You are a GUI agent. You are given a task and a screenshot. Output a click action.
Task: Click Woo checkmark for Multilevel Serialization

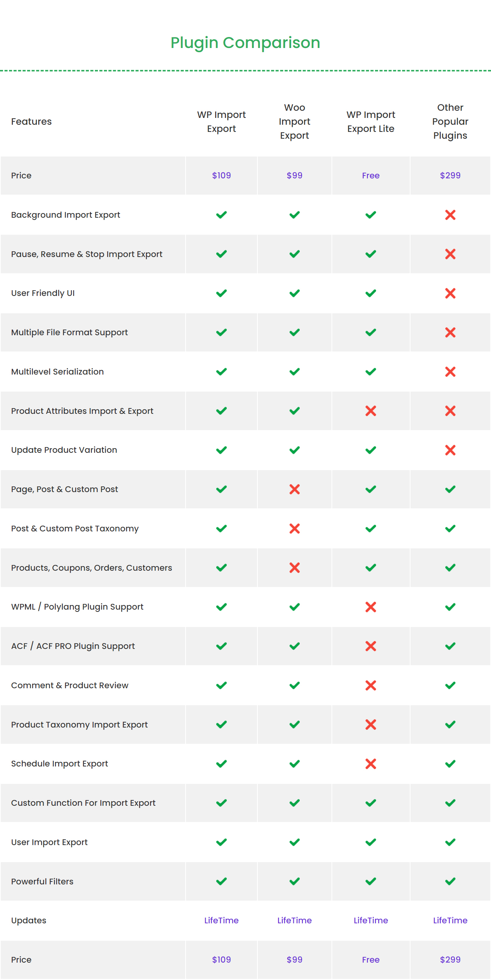point(294,371)
